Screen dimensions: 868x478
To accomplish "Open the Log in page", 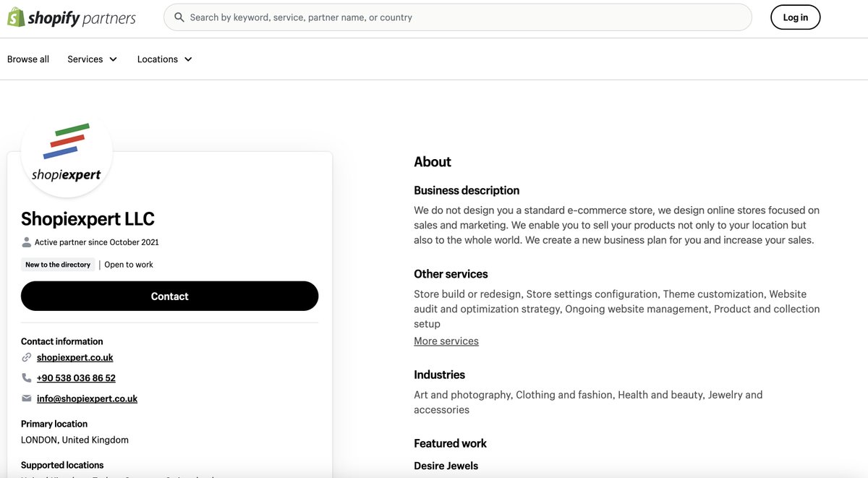I will [x=795, y=17].
